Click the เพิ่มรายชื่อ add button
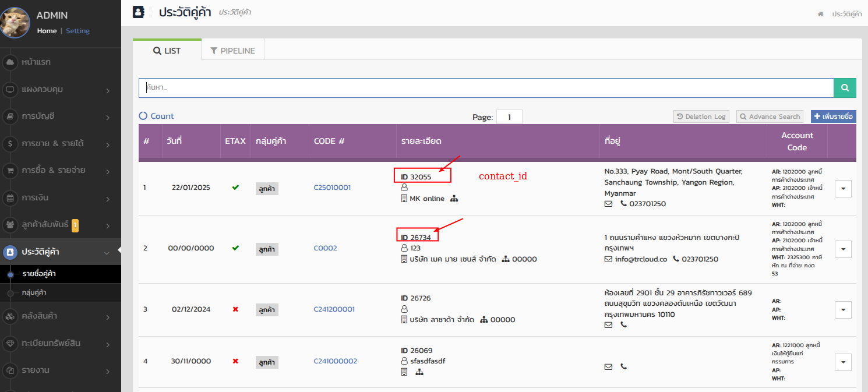The height and width of the screenshot is (392, 868). [x=834, y=116]
